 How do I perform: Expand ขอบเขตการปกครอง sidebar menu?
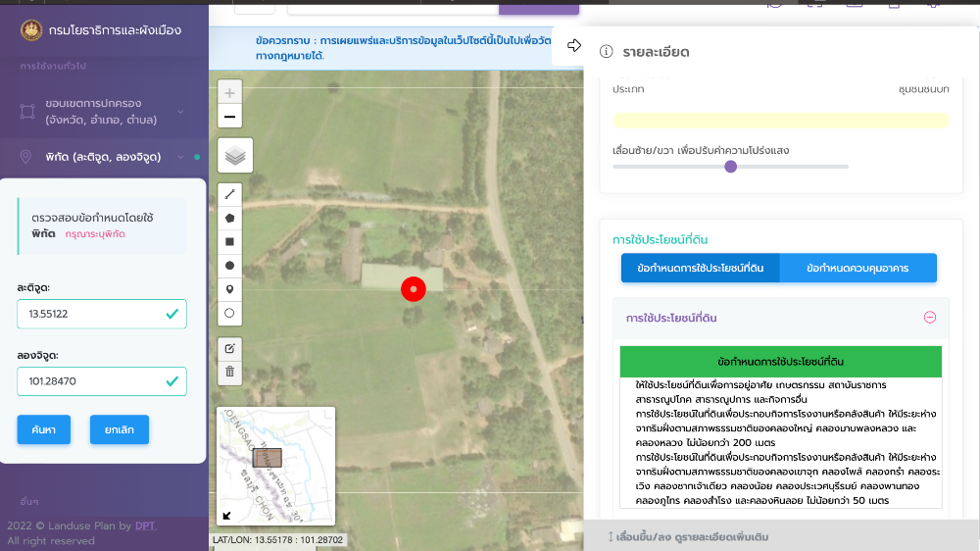pos(104,112)
